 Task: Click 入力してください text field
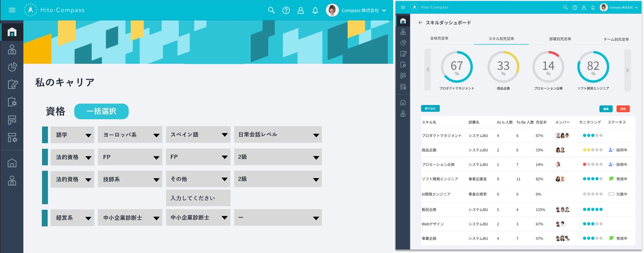198,198
